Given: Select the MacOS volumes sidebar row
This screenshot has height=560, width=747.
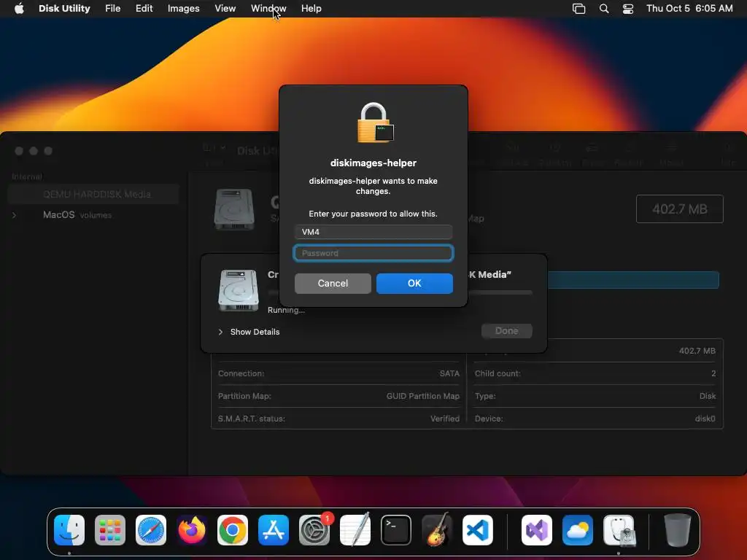Looking at the screenshot, I should pos(93,215).
